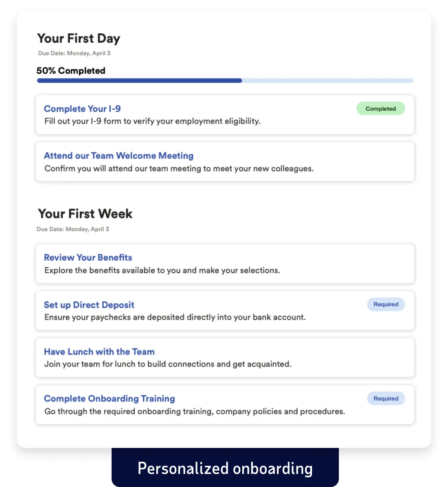
Task: Open Have Lunch with the Team
Action: pos(99,351)
